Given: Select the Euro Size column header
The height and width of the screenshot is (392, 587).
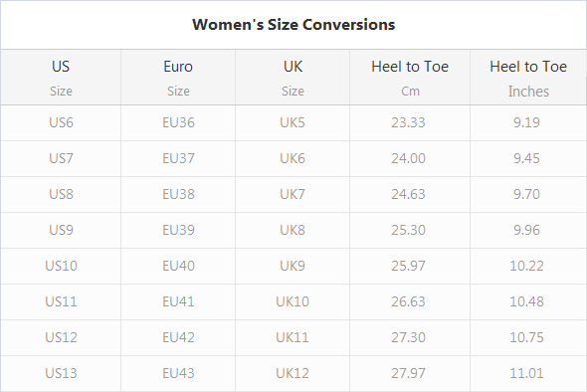Looking at the screenshot, I should [x=178, y=78].
